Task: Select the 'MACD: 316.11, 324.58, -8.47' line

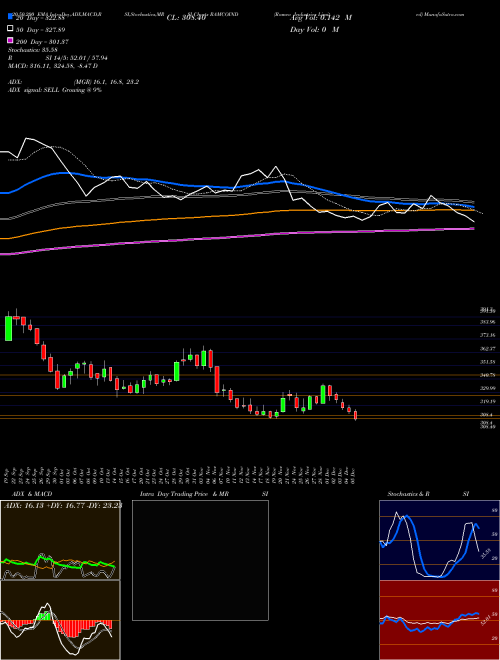Action: coord(51,66)
